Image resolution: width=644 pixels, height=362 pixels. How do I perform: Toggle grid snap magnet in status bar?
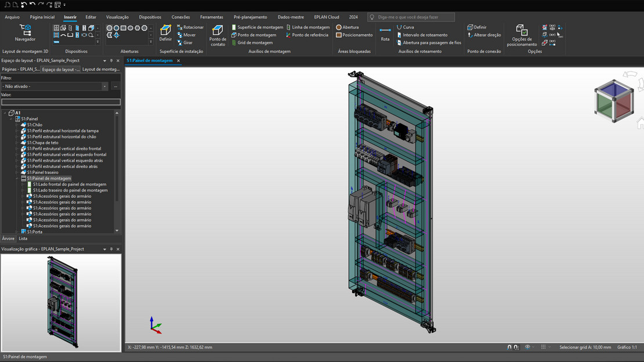(516, 347)
